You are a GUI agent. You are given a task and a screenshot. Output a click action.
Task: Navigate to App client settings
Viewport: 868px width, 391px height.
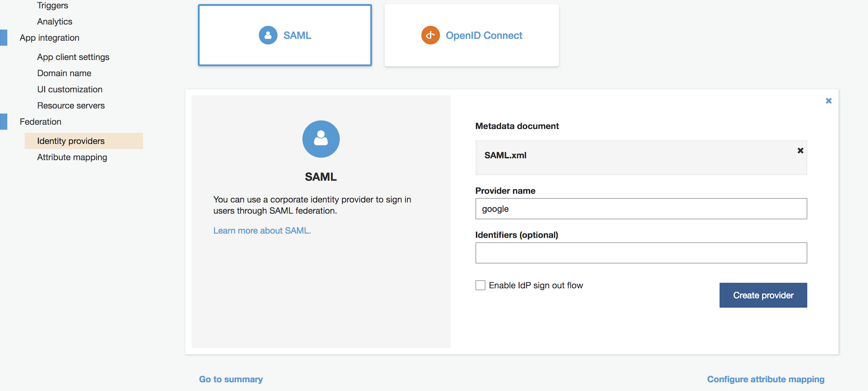73,57
